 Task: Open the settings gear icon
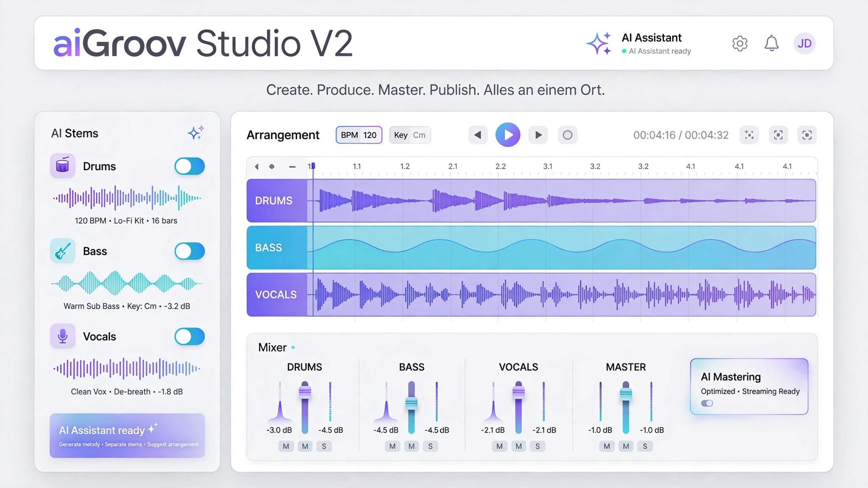pyautogui.click(x=740, y=43)
